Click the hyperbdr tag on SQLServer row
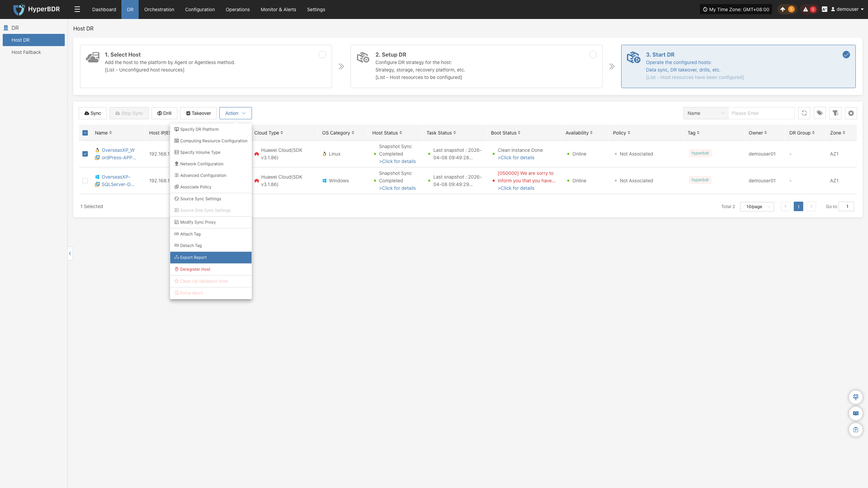 click(x=700, y=180)
